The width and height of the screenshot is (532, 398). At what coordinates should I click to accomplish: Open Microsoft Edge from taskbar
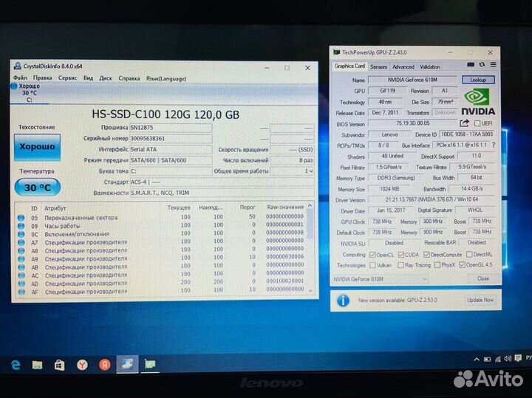tap(16, 365)
